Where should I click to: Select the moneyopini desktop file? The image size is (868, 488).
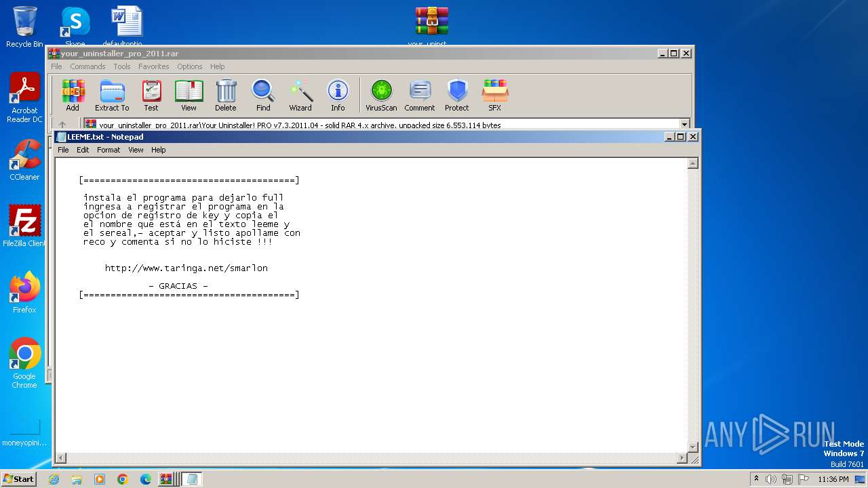24,432
